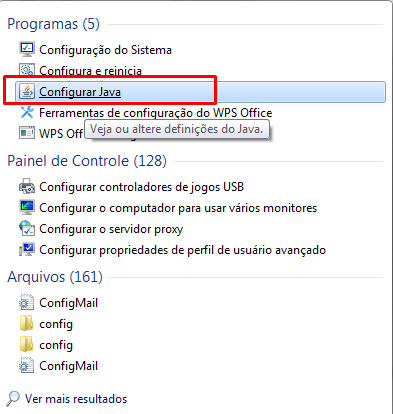Expand Painel de Controle (128) results

87,161
